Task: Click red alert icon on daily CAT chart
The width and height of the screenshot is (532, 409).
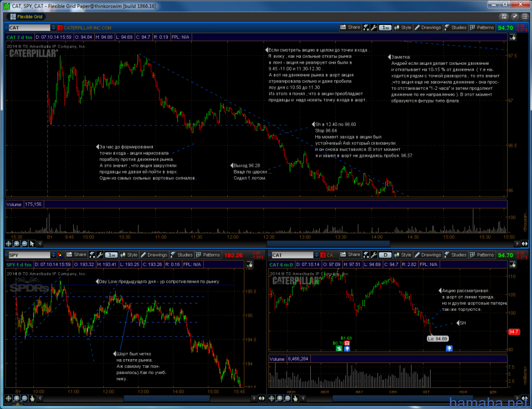Action: coord(323,255)
